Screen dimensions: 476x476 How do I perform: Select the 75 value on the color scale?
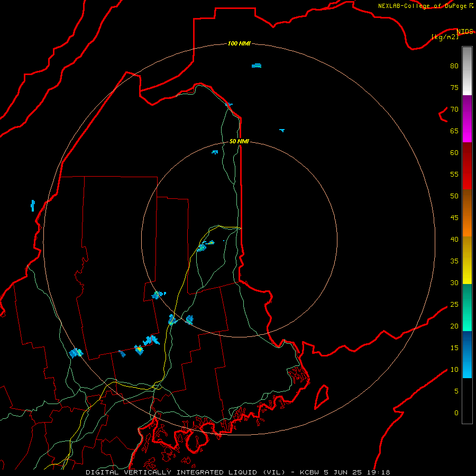(454, 87)
